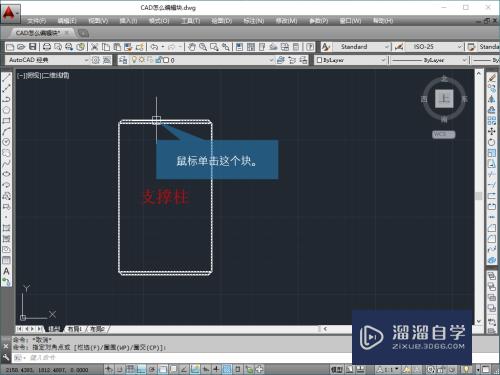
Task: Toggle Object Snap in status bar
Action: (163, 369)
